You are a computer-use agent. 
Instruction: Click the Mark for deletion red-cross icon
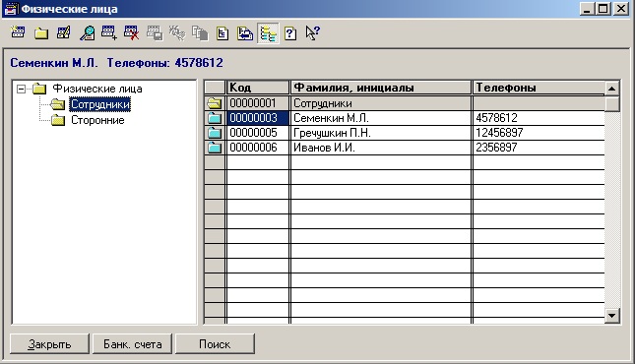tap(132, 32)
